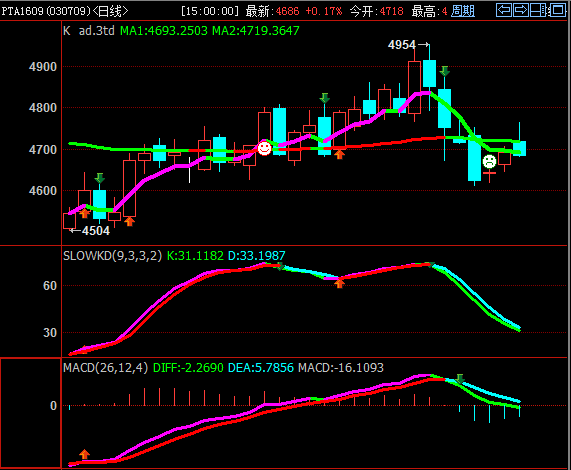Click the left arrow navigation icon

pyautogui.click(x=504, y=10)
